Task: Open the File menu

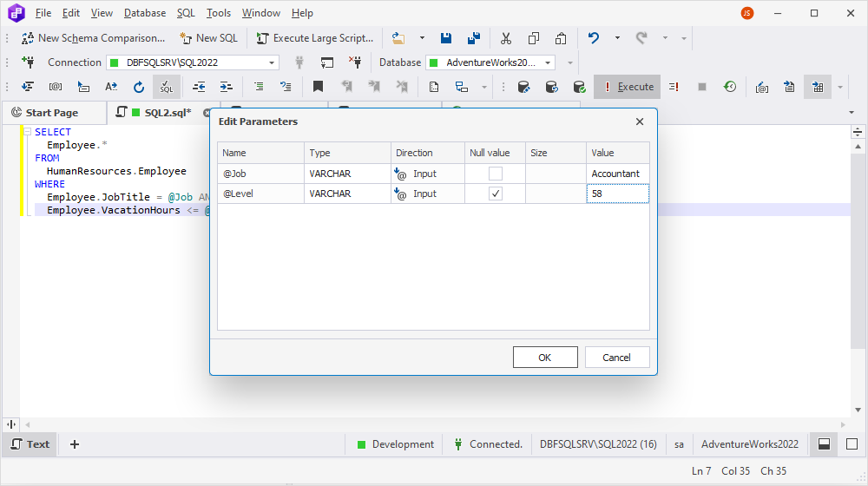Action: pyautogui.click(x=43, y=13)
